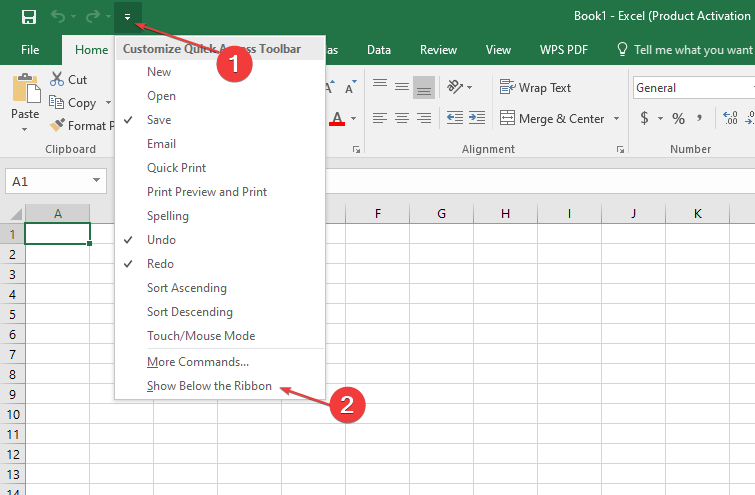
Task: Open the Review ribbon tab
Action: pos(438,49)
